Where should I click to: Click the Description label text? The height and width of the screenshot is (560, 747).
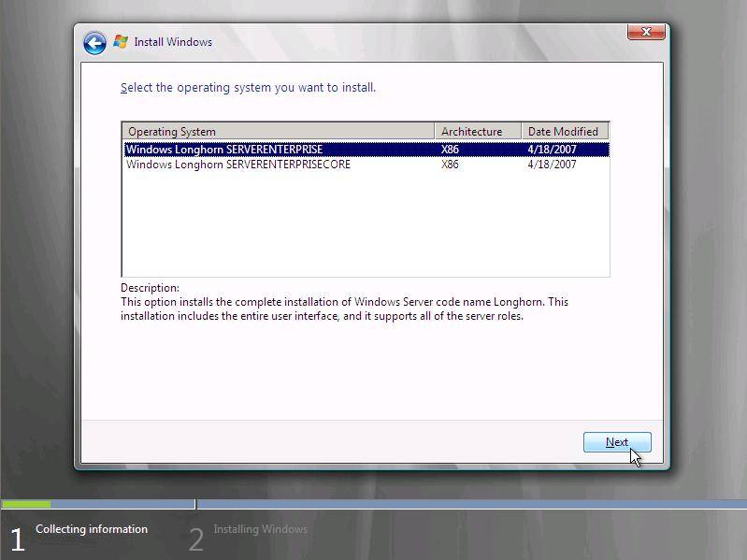point(150,288)
